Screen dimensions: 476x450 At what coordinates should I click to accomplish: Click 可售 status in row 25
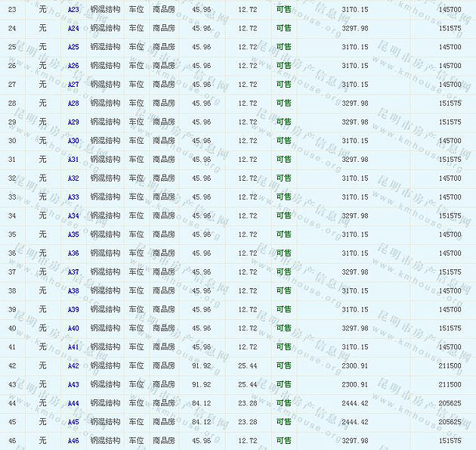[283, 47]
